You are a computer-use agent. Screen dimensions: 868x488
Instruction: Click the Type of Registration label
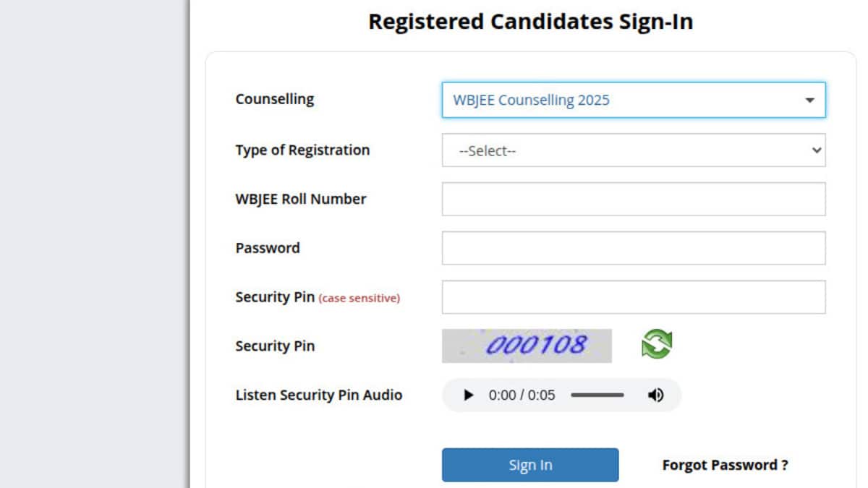302,150
